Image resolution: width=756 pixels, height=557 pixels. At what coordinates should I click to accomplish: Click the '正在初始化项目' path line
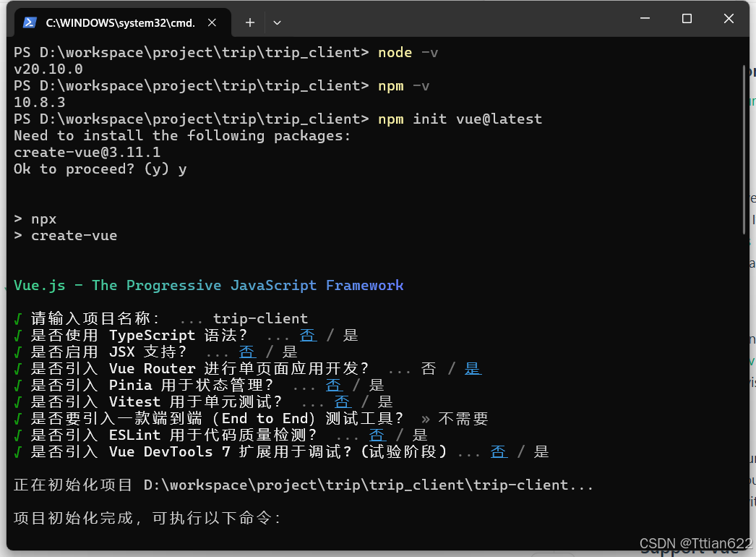pyautogui.click(x=304, y=485)
